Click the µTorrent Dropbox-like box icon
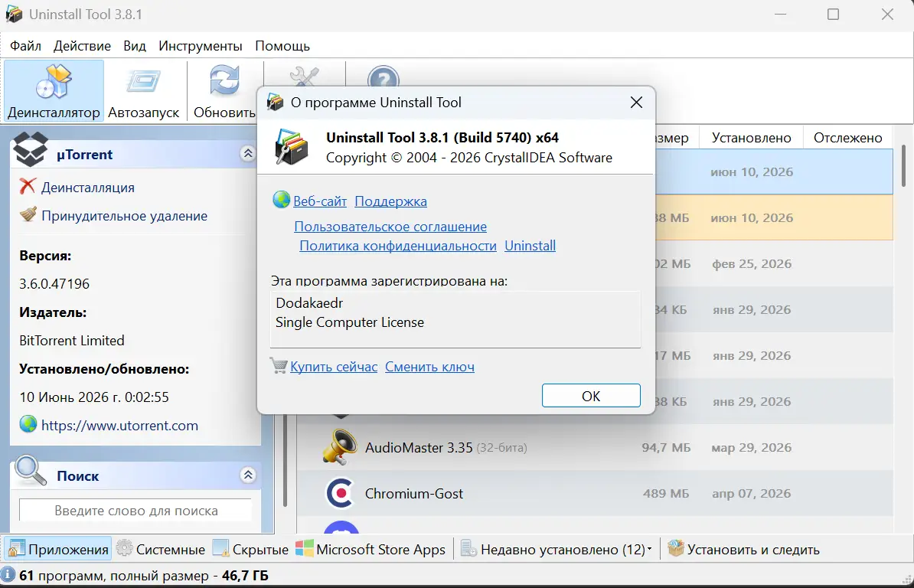Screen dimensions: 914x588 coord(31,149)
